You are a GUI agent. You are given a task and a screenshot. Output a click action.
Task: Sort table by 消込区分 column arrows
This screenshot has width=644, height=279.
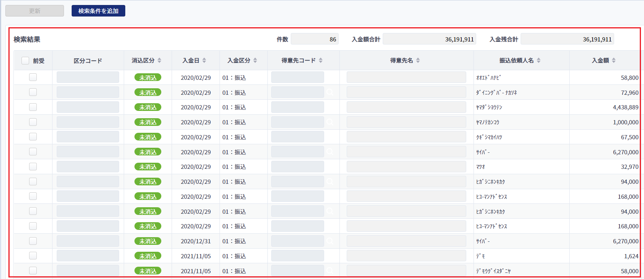click(x=159, y=60)
